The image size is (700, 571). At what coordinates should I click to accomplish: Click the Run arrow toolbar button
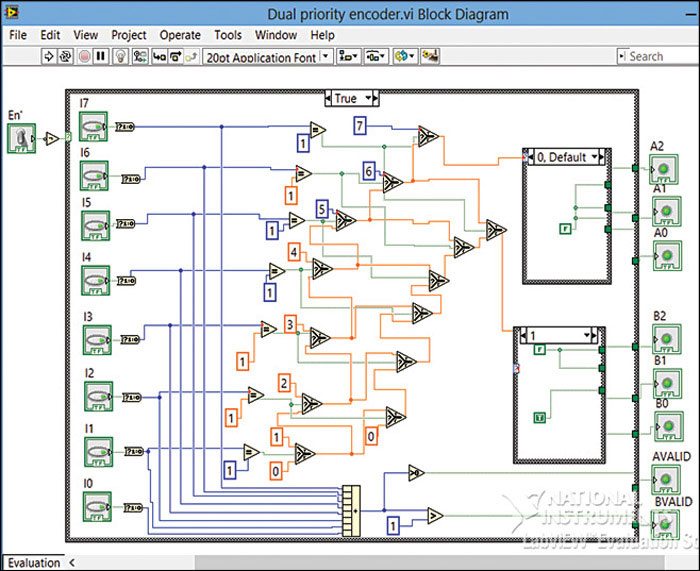tap(49, 57)
